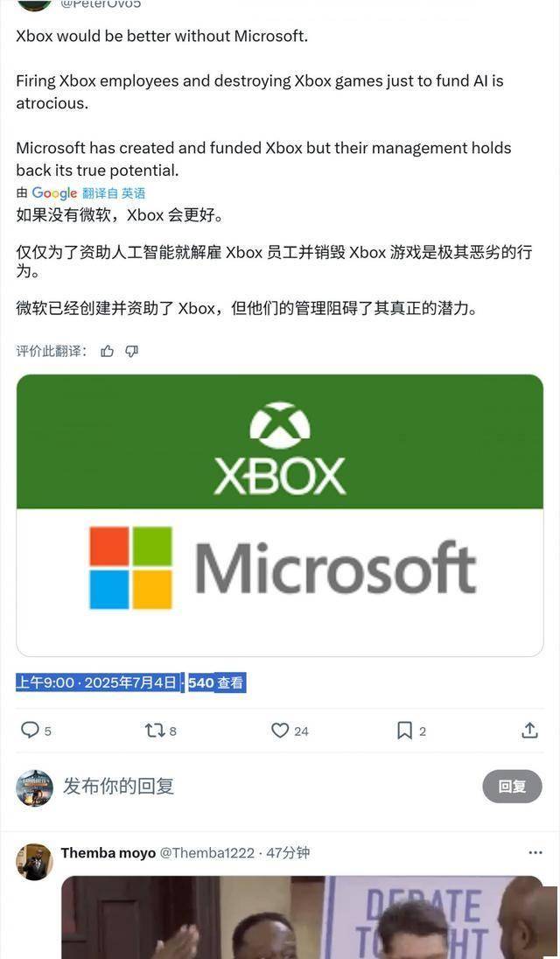
Task: Click the @Themba1222 handle
Action: [x=207, y=852]
